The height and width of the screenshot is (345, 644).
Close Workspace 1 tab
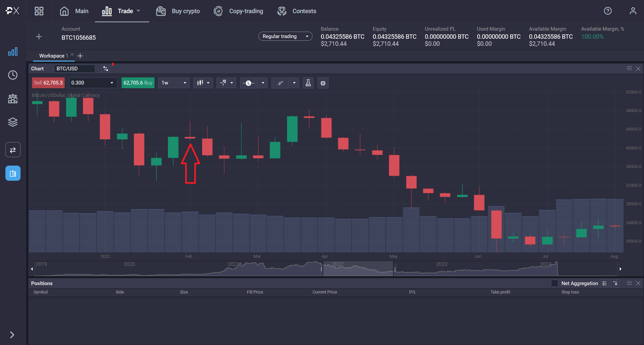tap(72, 54)
